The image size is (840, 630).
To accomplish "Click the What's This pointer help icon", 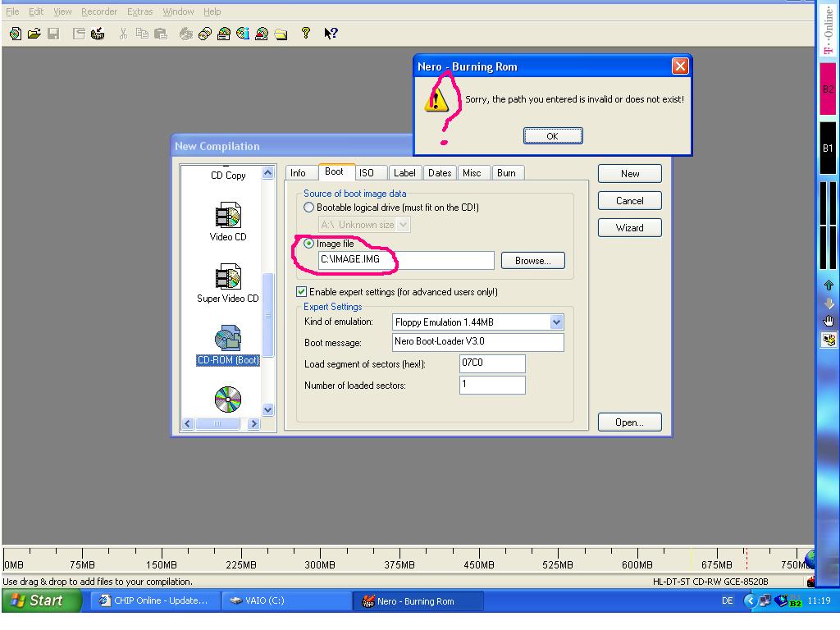I will [x=331, y=34].
